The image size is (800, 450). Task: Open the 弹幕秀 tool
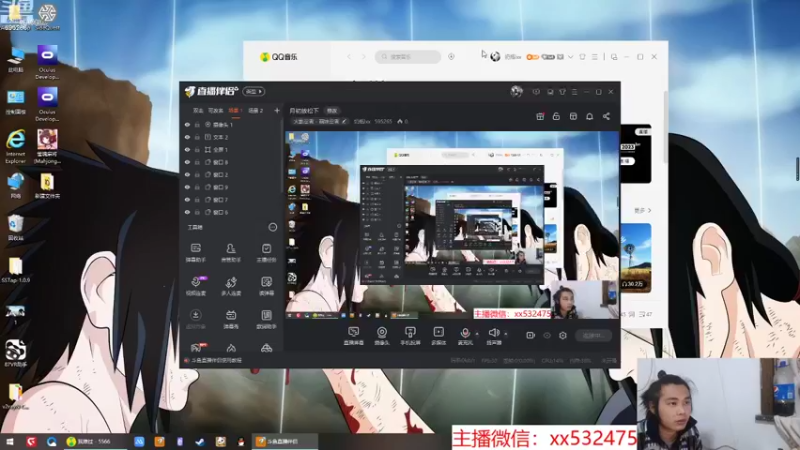[231, 319]
